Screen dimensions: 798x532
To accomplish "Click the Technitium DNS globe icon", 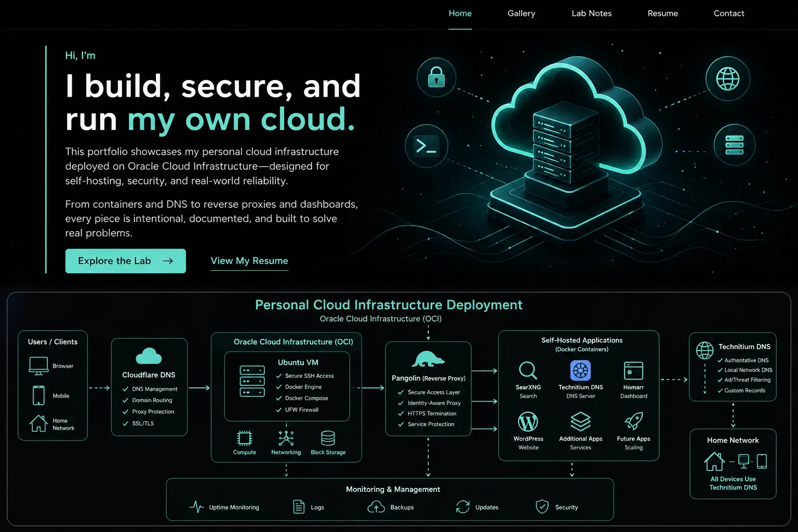I will pyautogui.click(x=704, y=350).
